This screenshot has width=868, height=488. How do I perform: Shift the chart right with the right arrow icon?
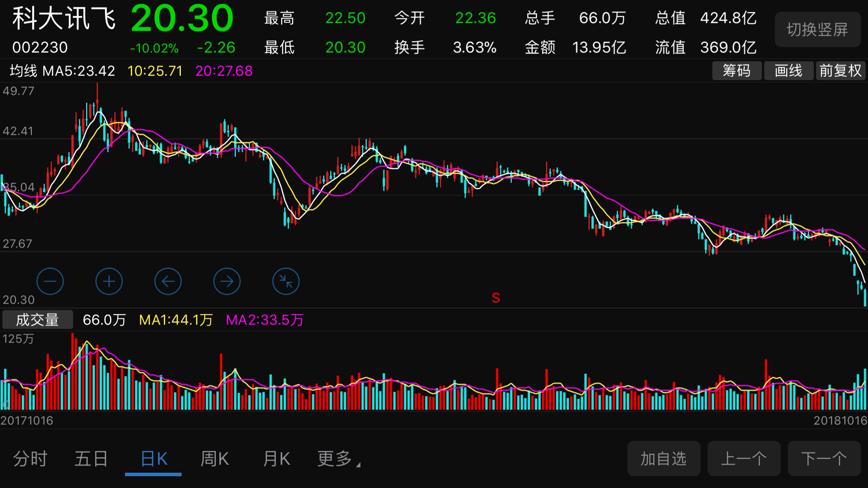[227, 281]
